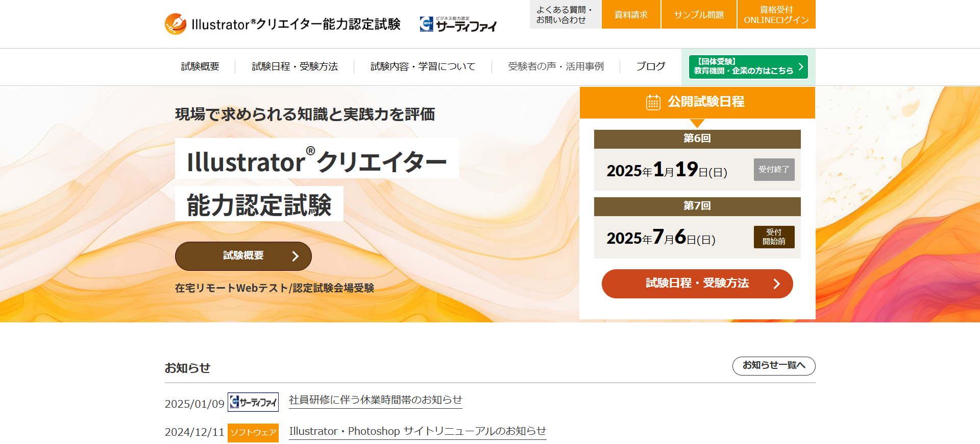Image resolution: width=980 pixels, height=444 pixels.
Task: Click the 資料請求 button
Action: coord(631,14)
